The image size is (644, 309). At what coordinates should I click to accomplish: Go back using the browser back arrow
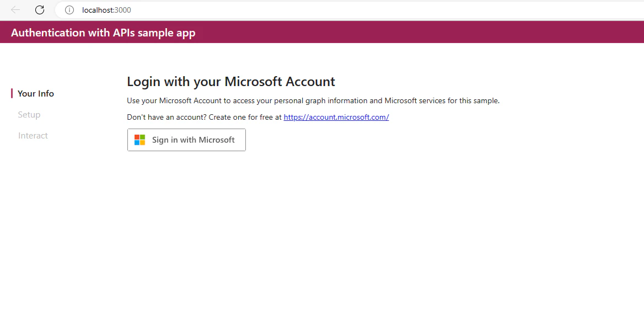(x=15, y=10)
